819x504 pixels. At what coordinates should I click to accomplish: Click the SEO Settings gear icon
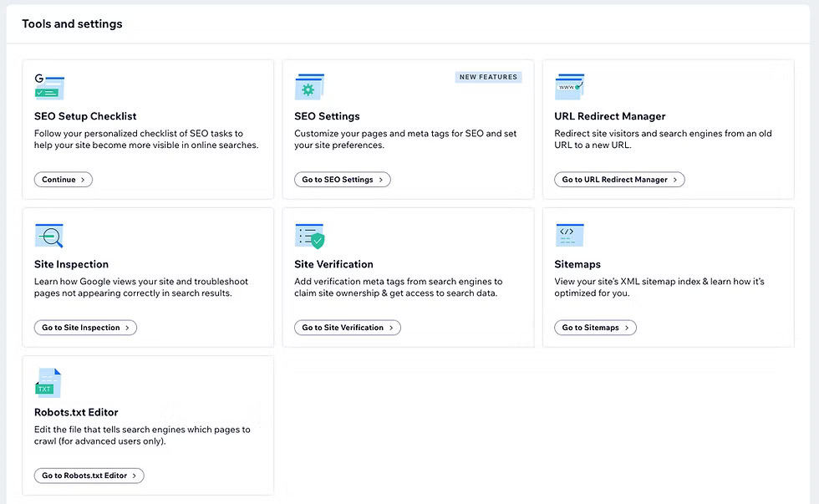click(x=308, y=87)
